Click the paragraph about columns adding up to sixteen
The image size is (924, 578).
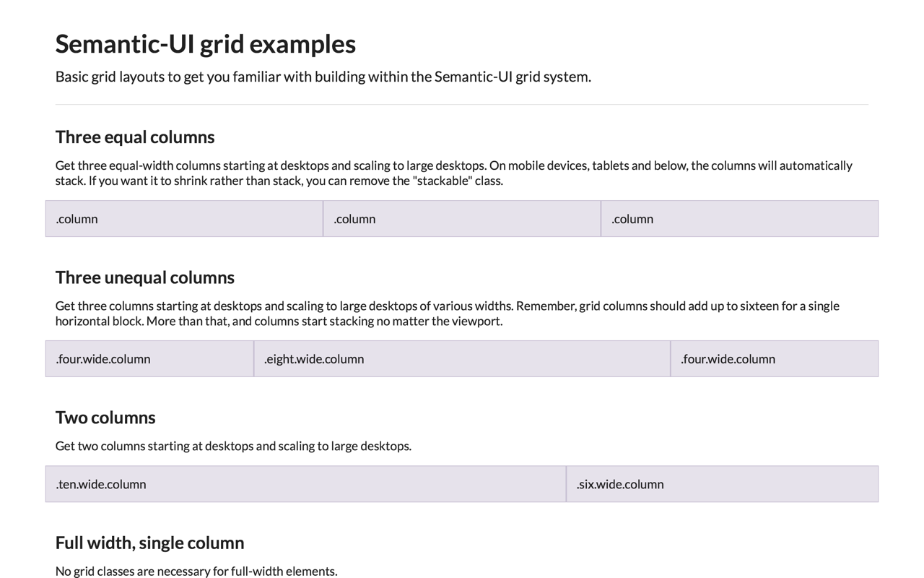448,314
